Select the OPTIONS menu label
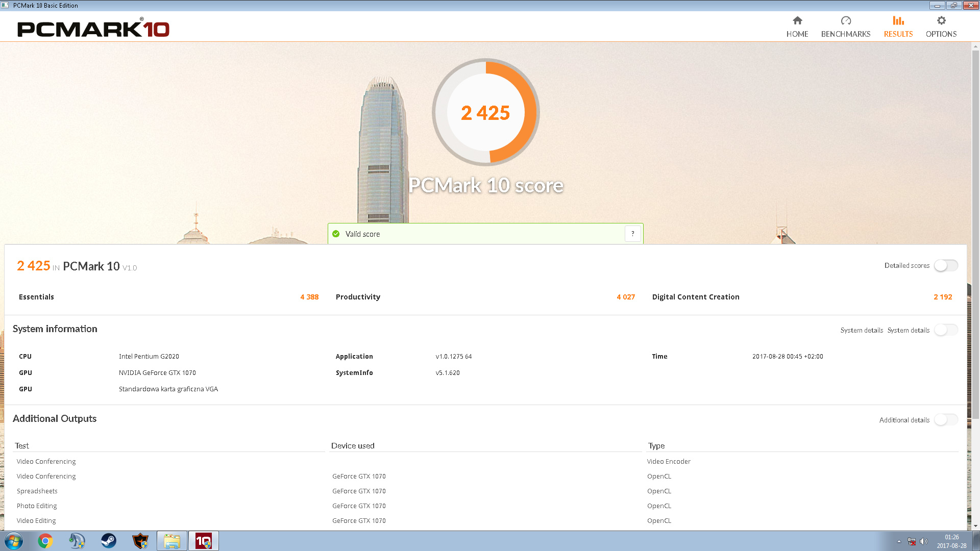 (x=941, y=34)
